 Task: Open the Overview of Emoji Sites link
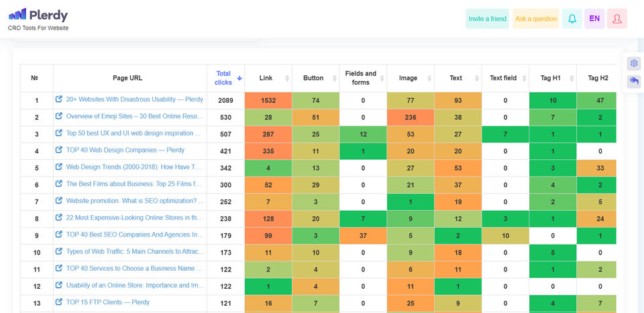pyautogui.click(x=134, y=116)
